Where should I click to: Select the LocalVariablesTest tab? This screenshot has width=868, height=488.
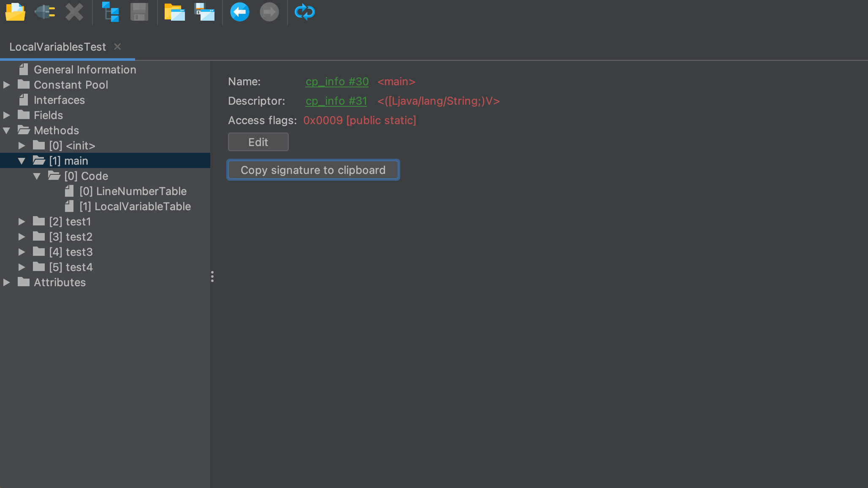tap(58, 46)
